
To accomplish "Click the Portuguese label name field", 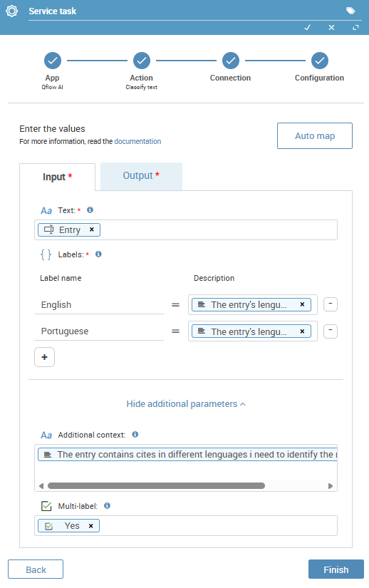I will point(99,331).
